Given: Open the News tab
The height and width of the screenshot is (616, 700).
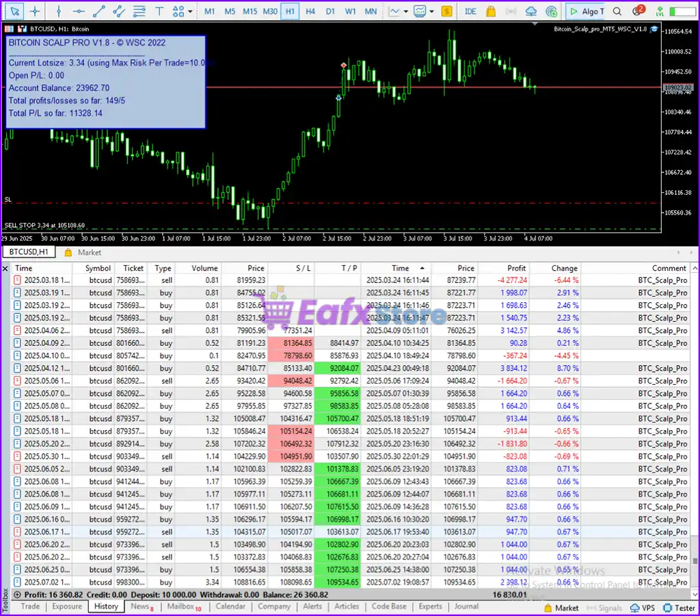Looking at the screenshot, I should pyautogui.click(x=142, y=606).
